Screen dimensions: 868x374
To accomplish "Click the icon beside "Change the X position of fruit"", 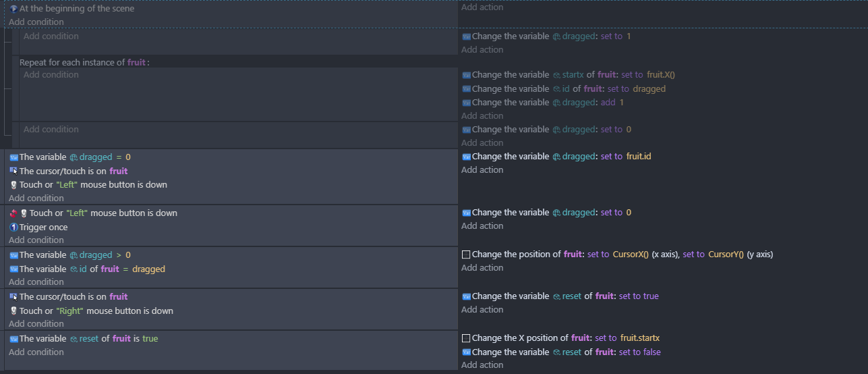I will tap(466, 338).
